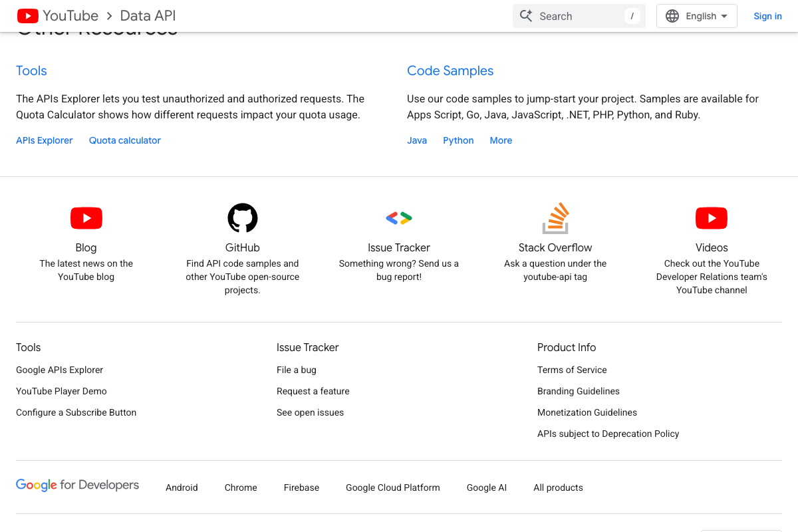
Task: Click Request a feature link
Action: 313,391
